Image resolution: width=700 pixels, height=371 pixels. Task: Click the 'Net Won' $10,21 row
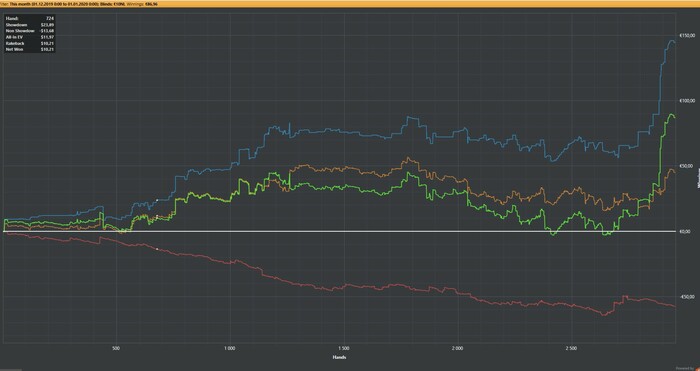click(x=29, y=49)
